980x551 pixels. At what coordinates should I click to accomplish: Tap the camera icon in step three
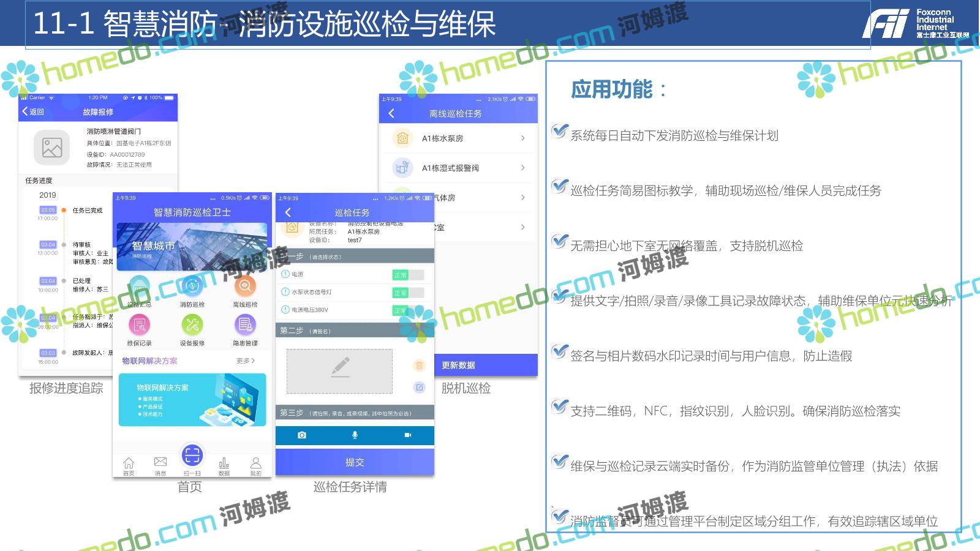[302, 435]
